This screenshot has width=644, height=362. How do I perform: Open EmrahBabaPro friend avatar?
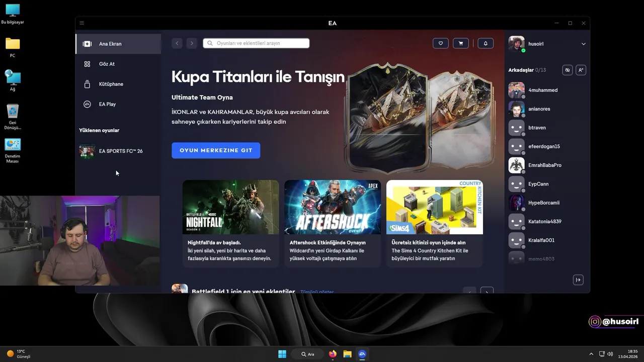tap(517, 165)
